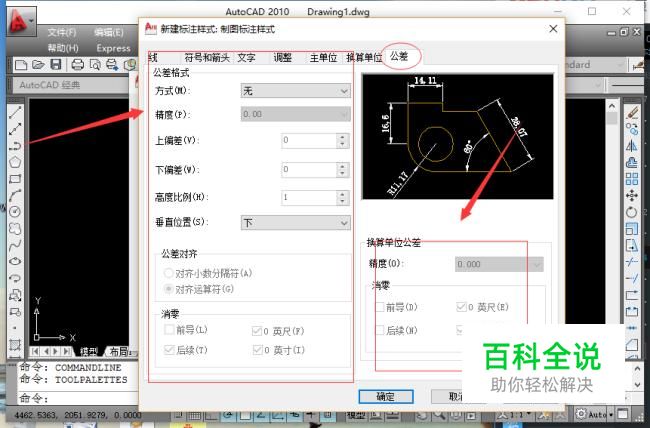Select the Polyline tool

pos(15,146)
